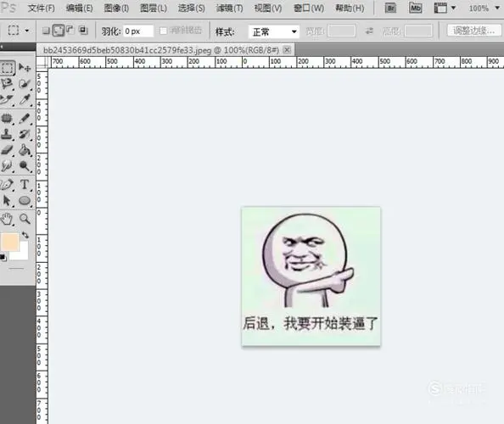
Task: Select the Horizontal Type tool
Action: [x=25, y=185]
